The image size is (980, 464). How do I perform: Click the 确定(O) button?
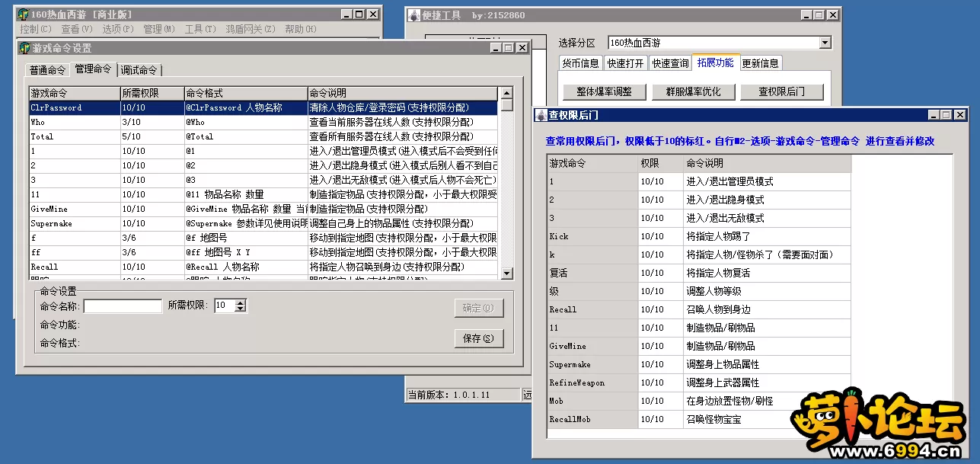pyautogui.click(x=479, y=308)
